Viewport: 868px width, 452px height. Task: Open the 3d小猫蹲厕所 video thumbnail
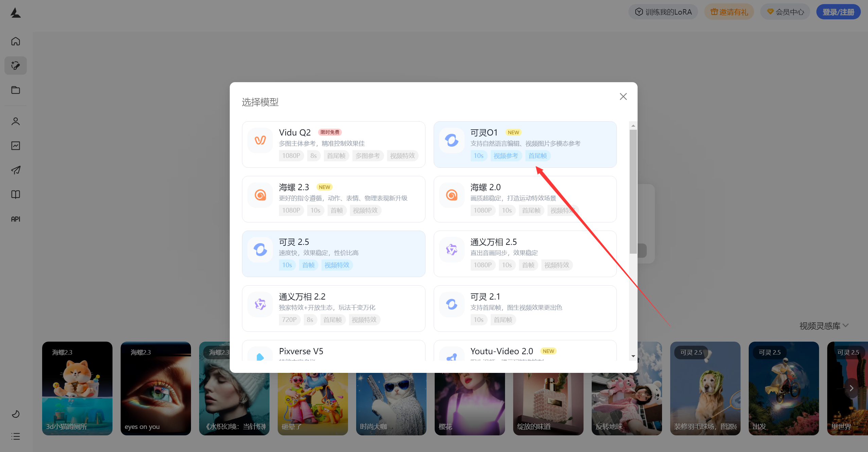pos(77,388)
